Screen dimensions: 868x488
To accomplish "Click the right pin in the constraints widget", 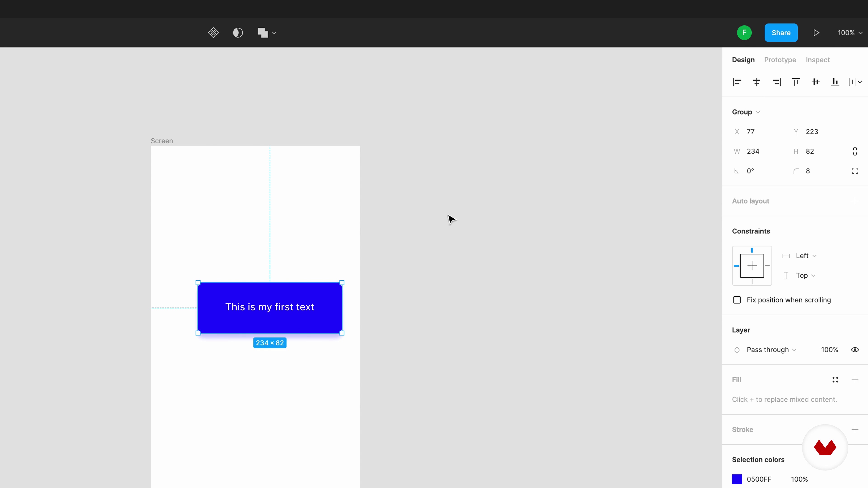I will tap(768, 266).
